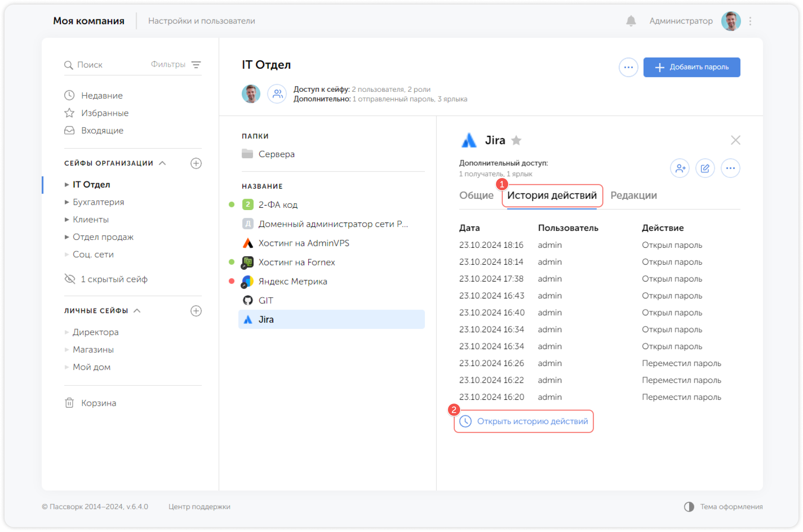Open the Корзина trash item
Screen dimensions: 803x532
pyautogui.click(x=98, y=403)
